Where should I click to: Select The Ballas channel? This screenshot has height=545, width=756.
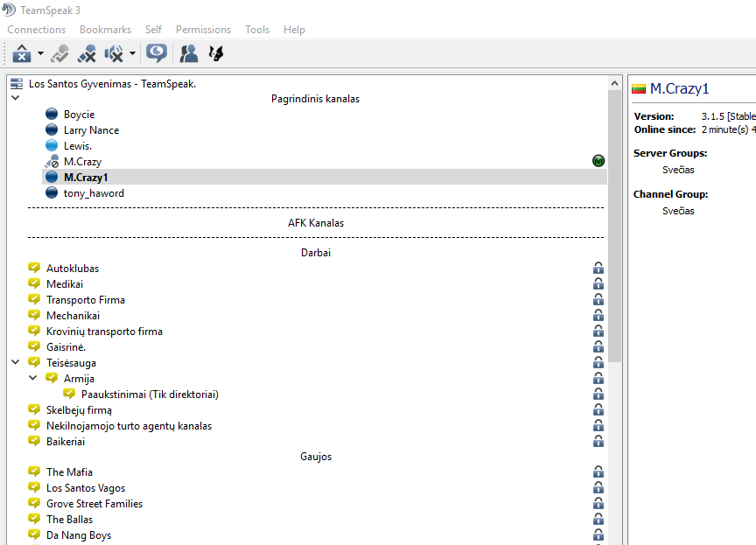[x=69, y=520]
